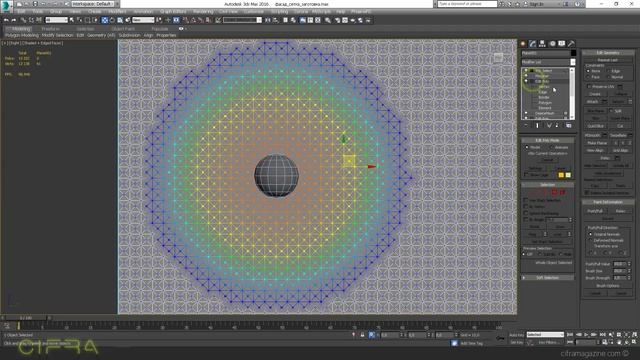Screen dimensions: 640x360
Task: Click the Brush Options button
Action: point(607,286)
